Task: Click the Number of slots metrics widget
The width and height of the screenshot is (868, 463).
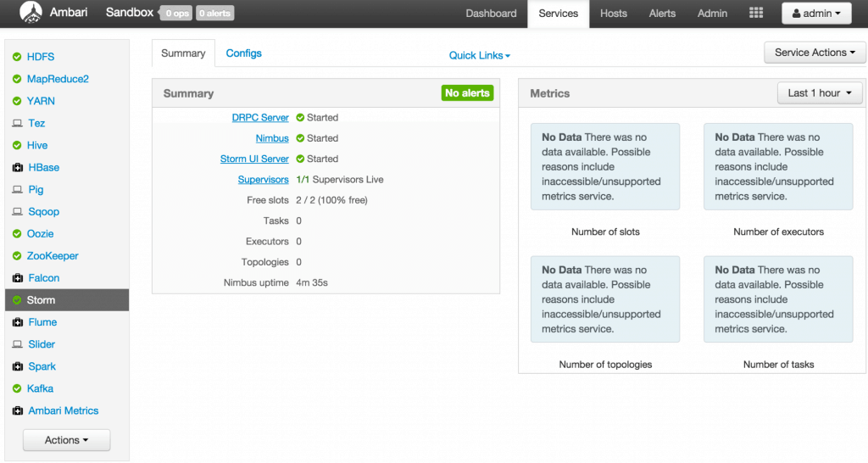Action: point(605,180)
